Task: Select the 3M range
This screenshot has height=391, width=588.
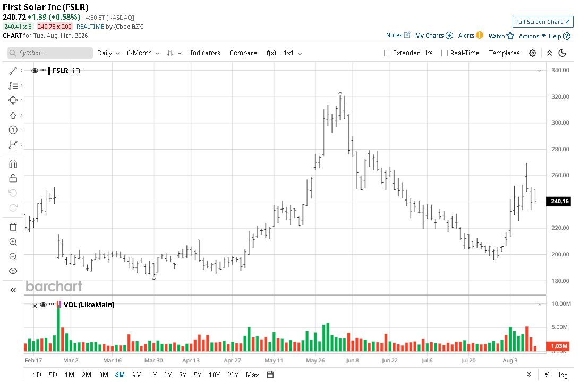Action: click(104, 375)
